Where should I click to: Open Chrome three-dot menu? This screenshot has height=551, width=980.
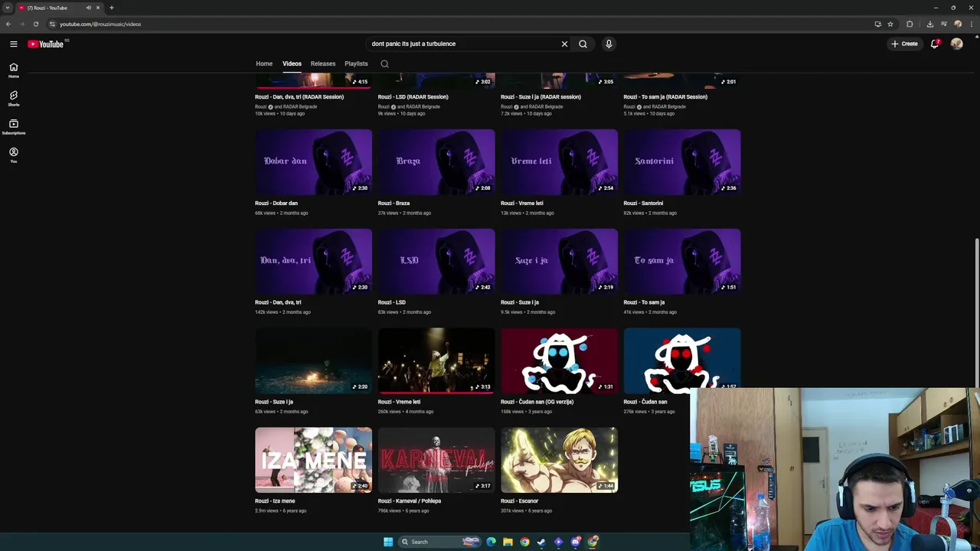972,24
